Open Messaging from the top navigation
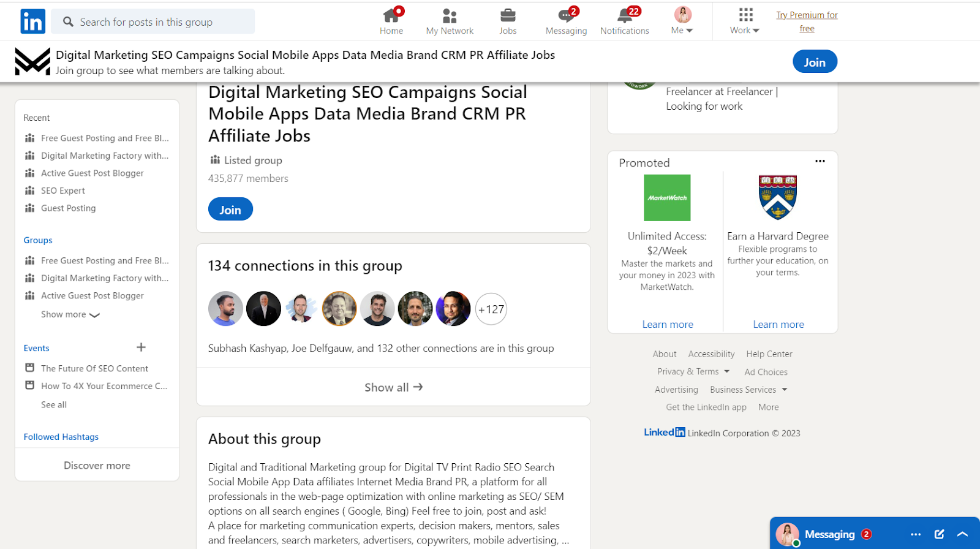The width and height of the screenshot is (980, 549). pos(566,16)
